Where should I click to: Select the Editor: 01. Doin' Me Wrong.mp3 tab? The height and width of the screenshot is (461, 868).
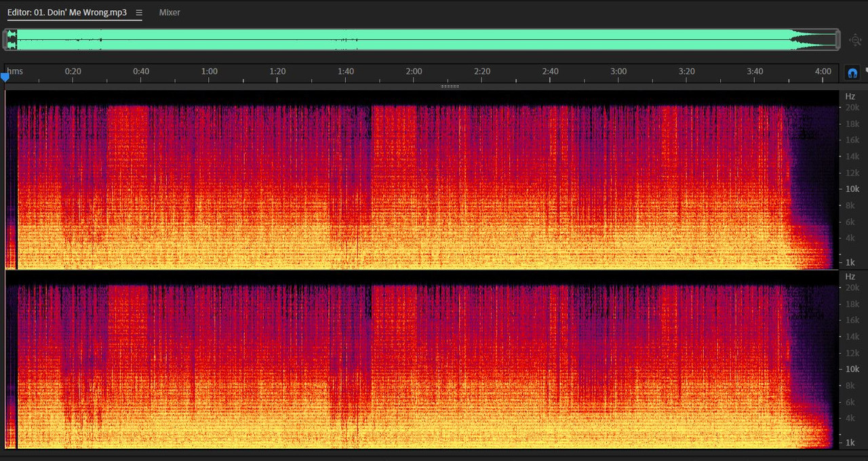(x=67, y=12)
